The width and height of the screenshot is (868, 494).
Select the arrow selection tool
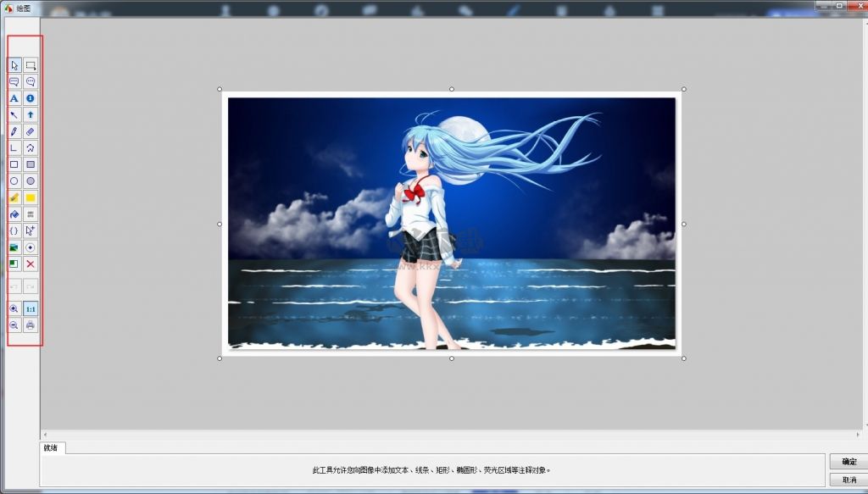point(14,64)
